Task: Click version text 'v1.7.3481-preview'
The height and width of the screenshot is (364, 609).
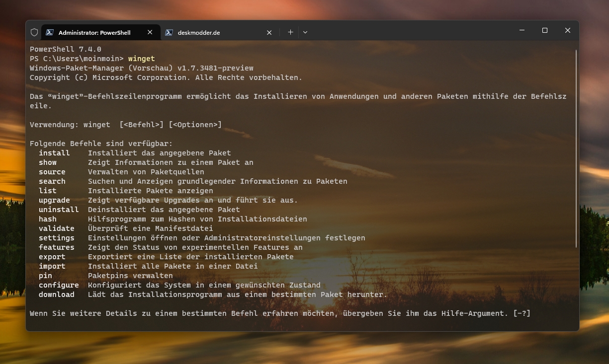Action: tap(215, 68)
